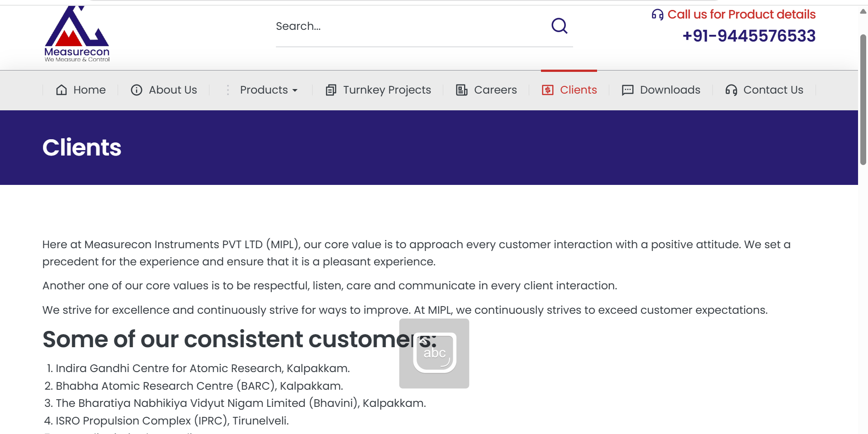Image resolution: width=868 pixels, height=434 pixels.
Task: Click the vertical scrollbar thumb
Action: pos(863,99)
